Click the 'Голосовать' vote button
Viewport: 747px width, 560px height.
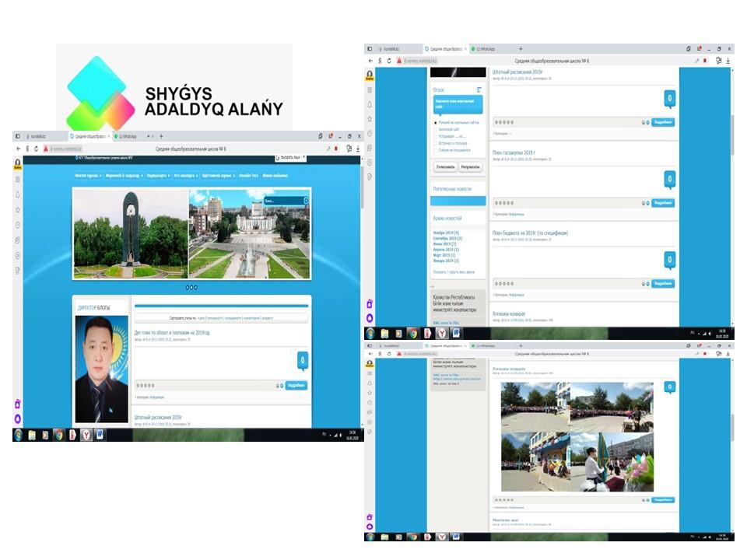click(445, 167)
